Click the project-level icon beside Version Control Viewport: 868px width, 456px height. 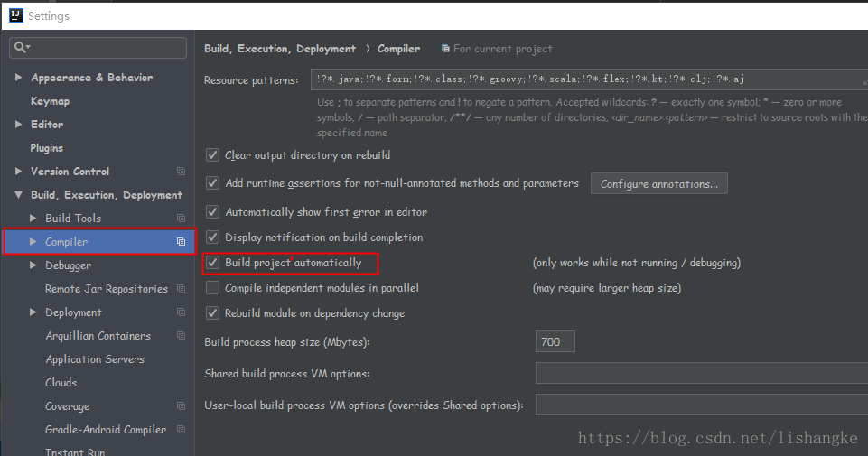point(181,172)
